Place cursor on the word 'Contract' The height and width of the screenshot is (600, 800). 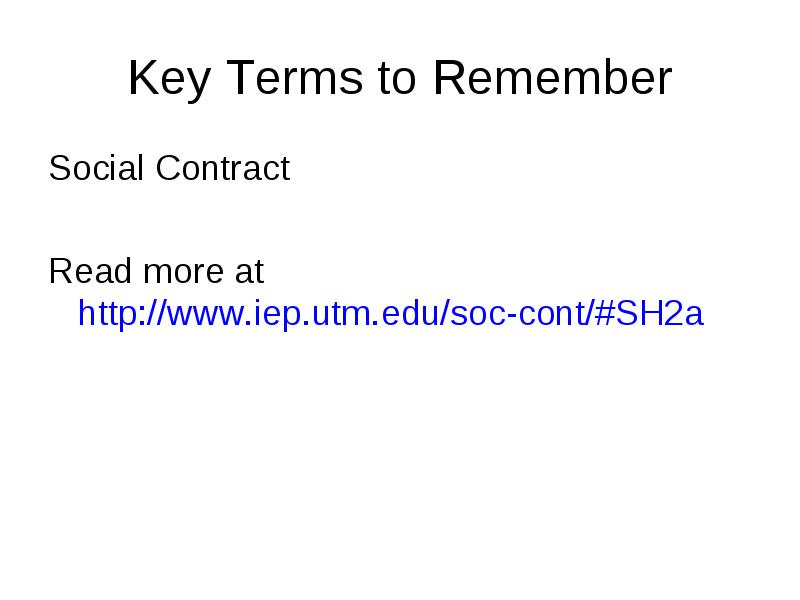click(x=223, y=168)
